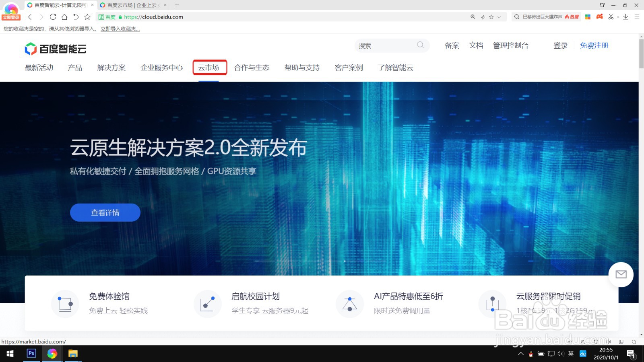Open a new tab with plus button

tap(177, 5)
